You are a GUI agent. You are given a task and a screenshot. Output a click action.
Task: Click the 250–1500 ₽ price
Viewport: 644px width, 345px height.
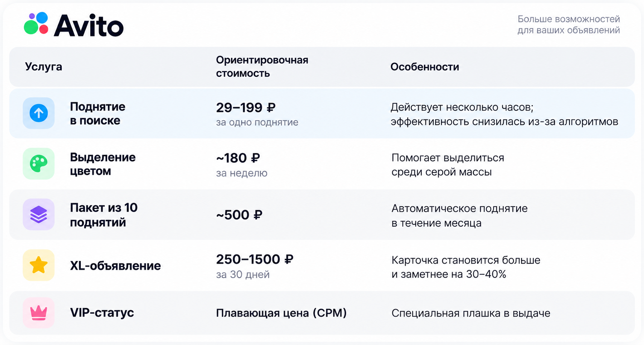(x=255, y=259)
